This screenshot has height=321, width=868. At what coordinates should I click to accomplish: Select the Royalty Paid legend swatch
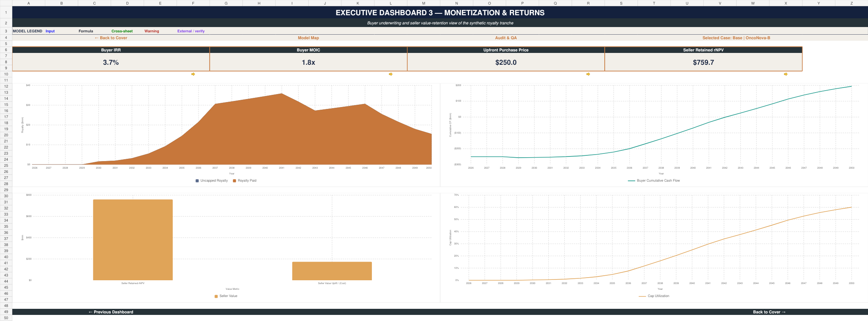[234, 181]
